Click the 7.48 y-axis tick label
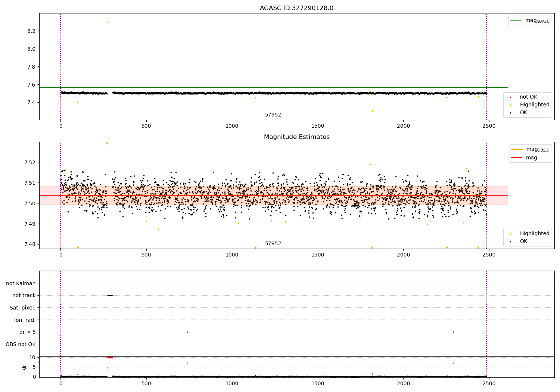This screenshot has height=392, width=560. click(30, 245)
